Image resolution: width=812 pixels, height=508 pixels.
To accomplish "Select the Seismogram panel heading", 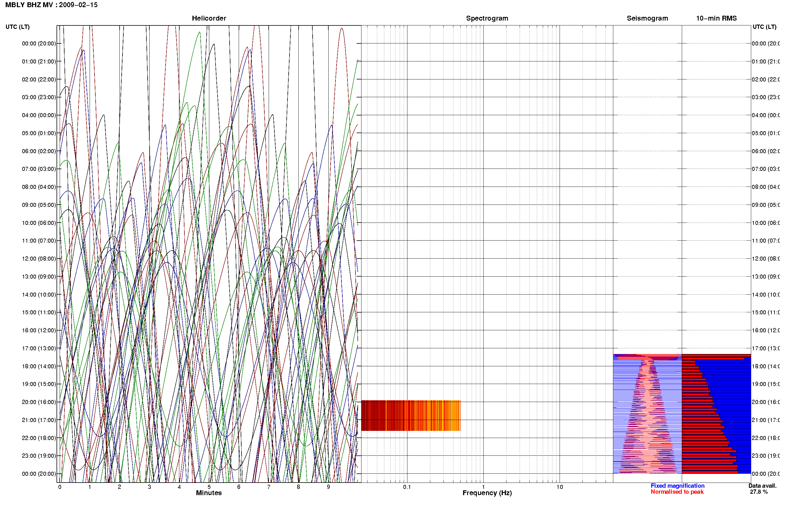I will point(647,18).
